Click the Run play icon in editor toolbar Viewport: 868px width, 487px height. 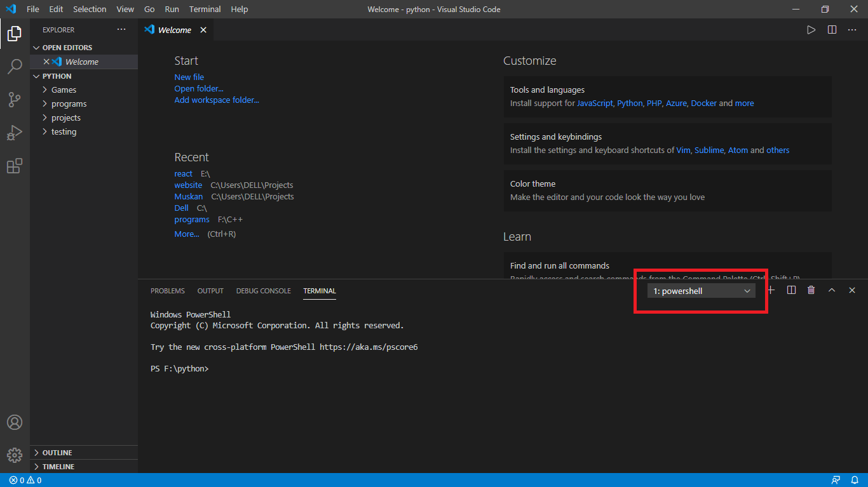click(811, 30)
